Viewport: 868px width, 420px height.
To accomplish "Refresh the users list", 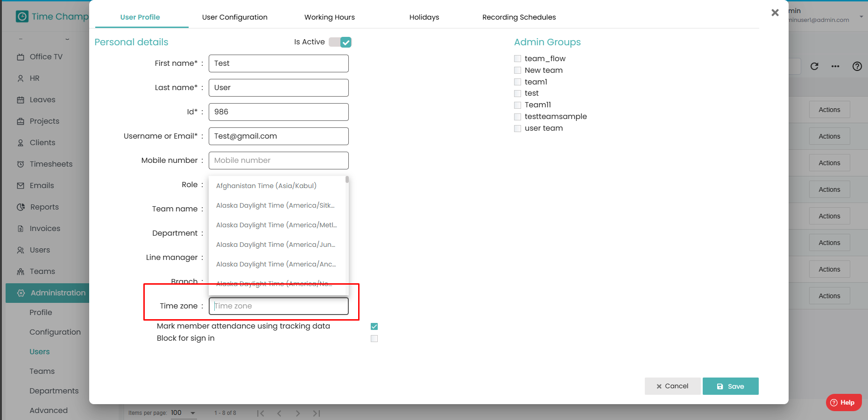I will coord(814,66).
